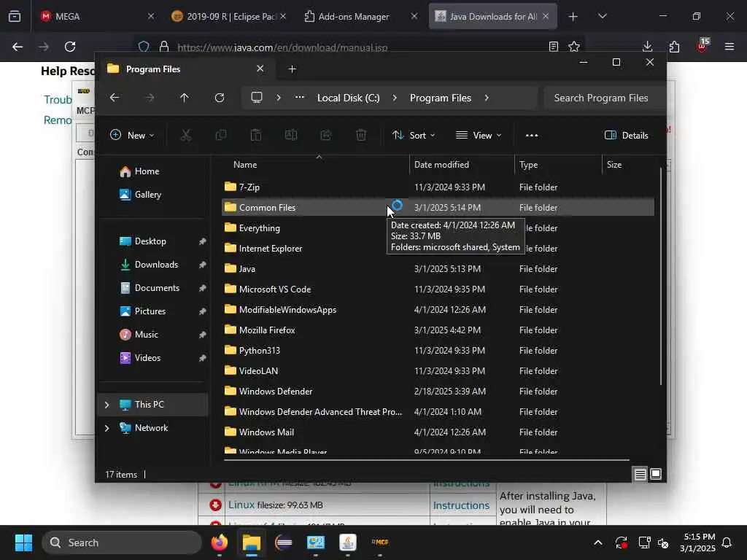Open Windows Start menu

click(23, 542)
